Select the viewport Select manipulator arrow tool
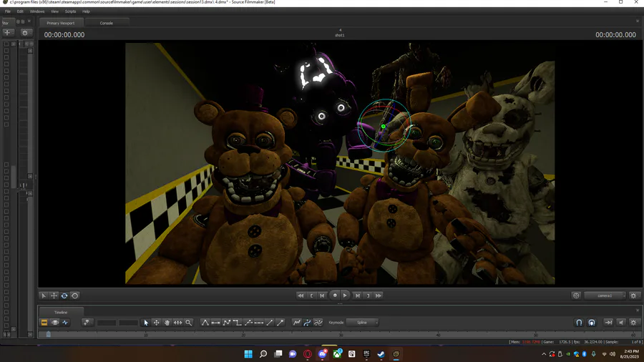This screenshot has width=644, height=362. (x=44, y=295)
